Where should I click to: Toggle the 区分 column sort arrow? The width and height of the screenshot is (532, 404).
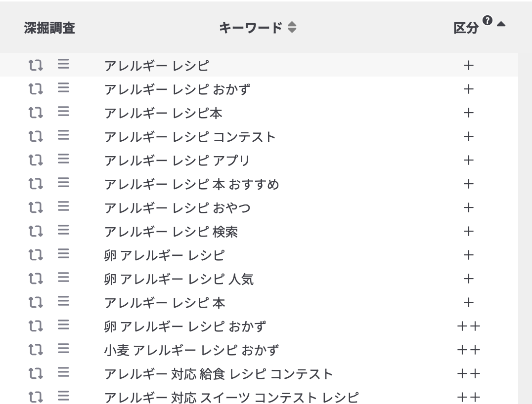coord(501,24)
